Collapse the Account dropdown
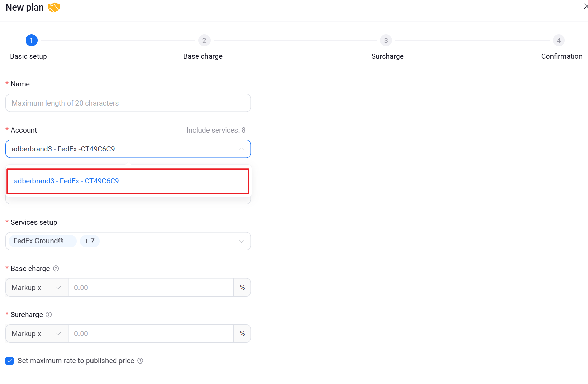Screen dimensions: 588x384 pos(241,149)
